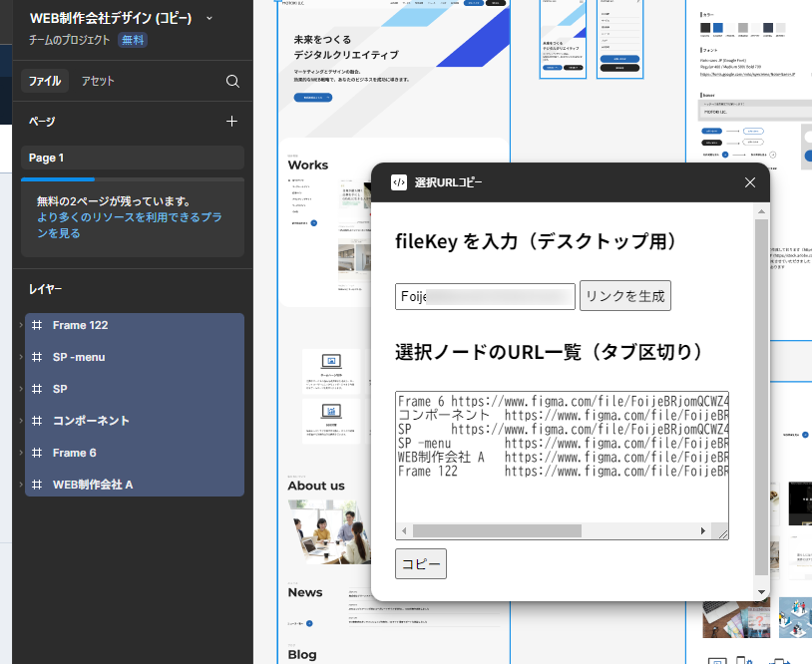Switch to the ファイル tab
The height and width of the screenshot is (664, 812).
click(44, 82)
